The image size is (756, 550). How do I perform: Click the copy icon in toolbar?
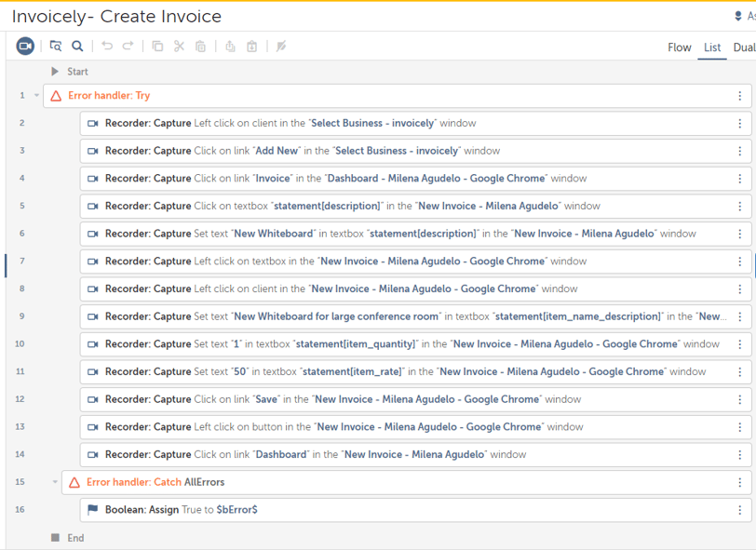coord(157,47)
